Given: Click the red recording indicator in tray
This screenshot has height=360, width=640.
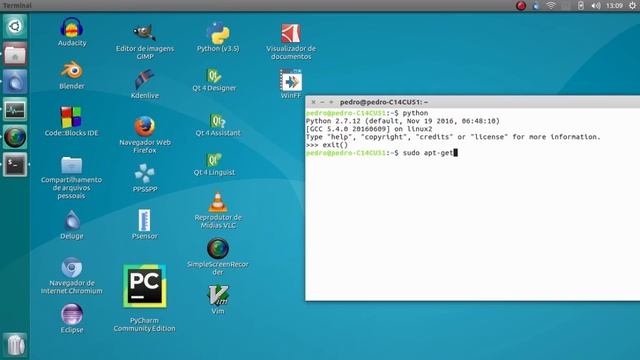Looking at the screenshot, I should [x=521, y=6].
